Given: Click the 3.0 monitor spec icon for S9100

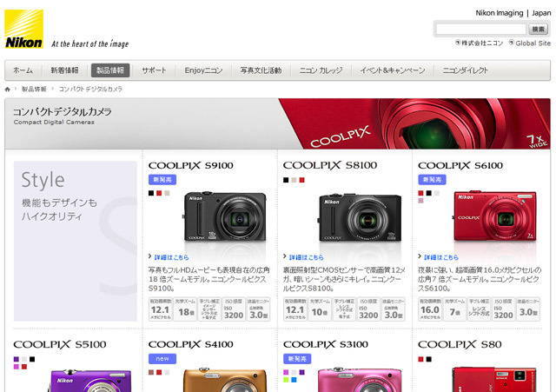Looking at the screenshot, I should [258, 309].
